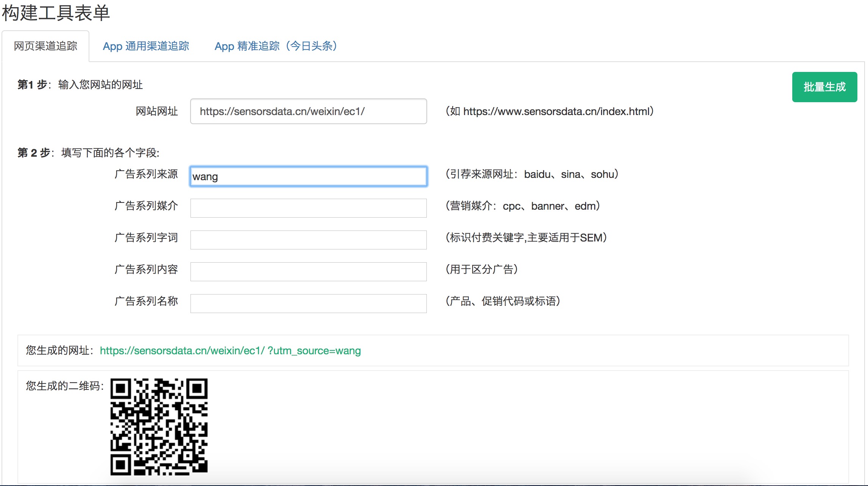This screenshot has height=486, width=868.
Task: Click the 广告系列媒介 field label
Action: click(x=146, y=206)
